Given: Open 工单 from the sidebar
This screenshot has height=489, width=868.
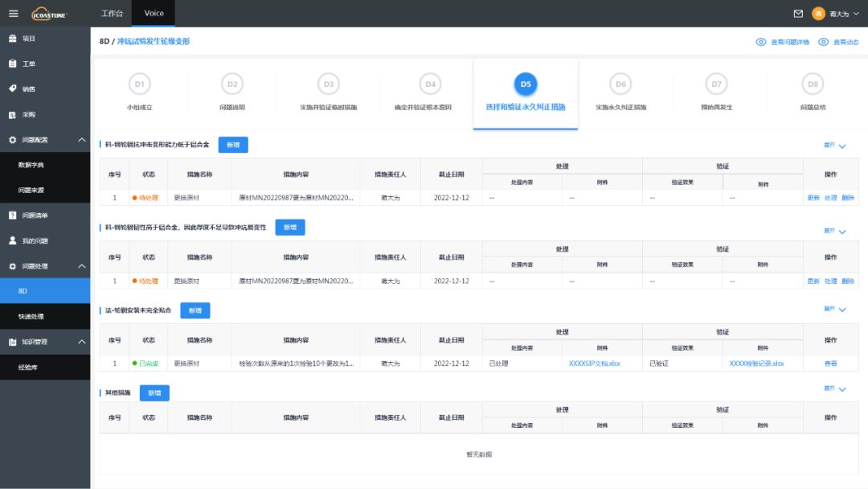Looking at the screenshot, I should click(28, 64).
